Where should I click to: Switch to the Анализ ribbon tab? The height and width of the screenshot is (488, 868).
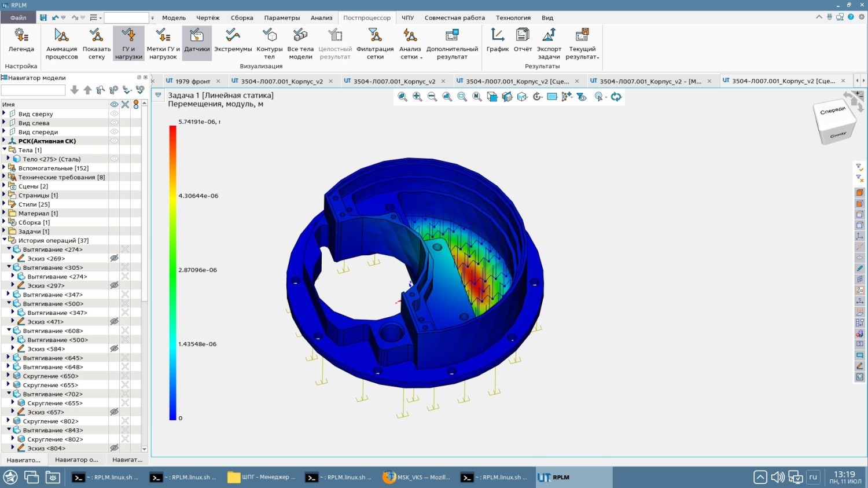pyautogui.click(x=321, y=18)
